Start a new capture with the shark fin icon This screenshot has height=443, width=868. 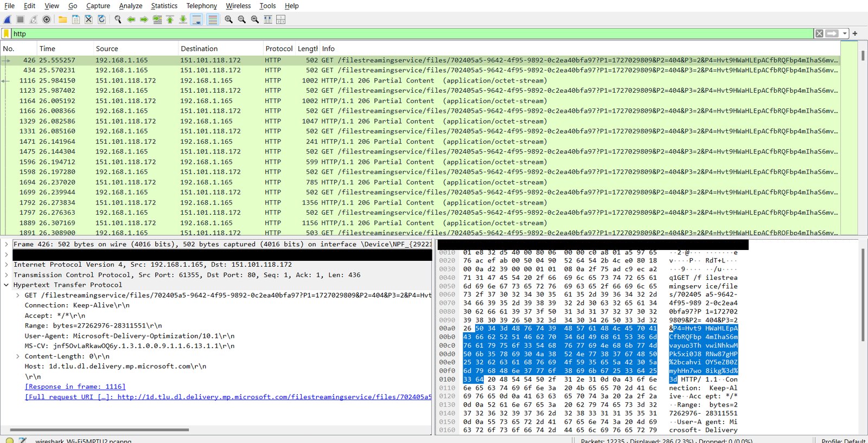pyautogui.click(x=8, y=20)
